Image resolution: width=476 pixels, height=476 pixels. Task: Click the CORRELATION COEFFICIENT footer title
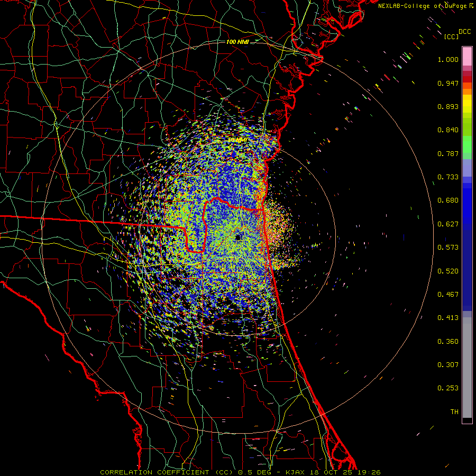pos(154,472)
